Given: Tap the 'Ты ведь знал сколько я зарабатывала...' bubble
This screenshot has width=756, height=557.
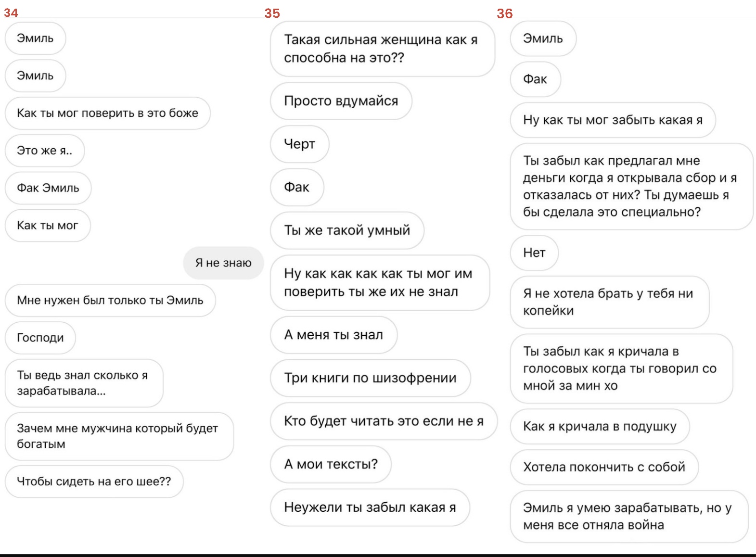Looking at the screenshot, I should [x=84, y=383].
